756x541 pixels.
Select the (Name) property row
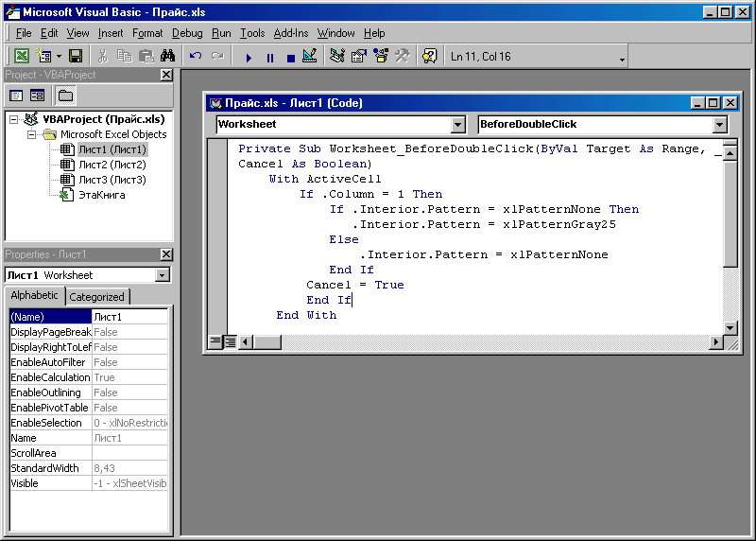(x=89, y=317)
